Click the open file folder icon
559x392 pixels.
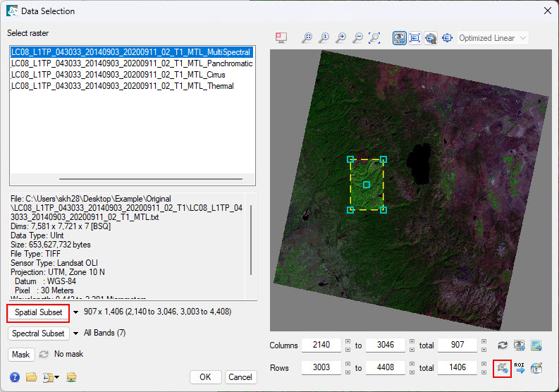pos(32,376)
